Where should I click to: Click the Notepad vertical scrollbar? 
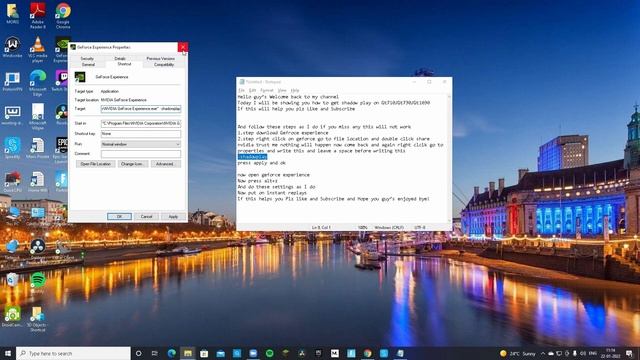pos(449,159)
